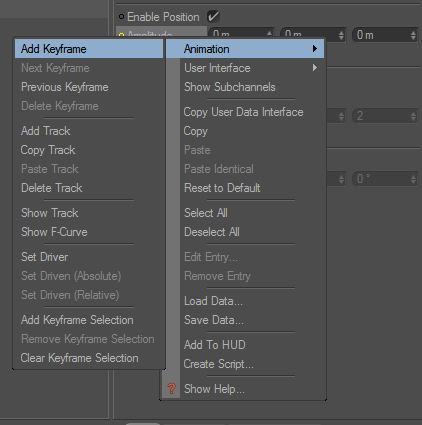Image resolution: width=422 pixels, height=425 pixels.
Task: Click the field showing 0 °
Action: pos(385,179)
